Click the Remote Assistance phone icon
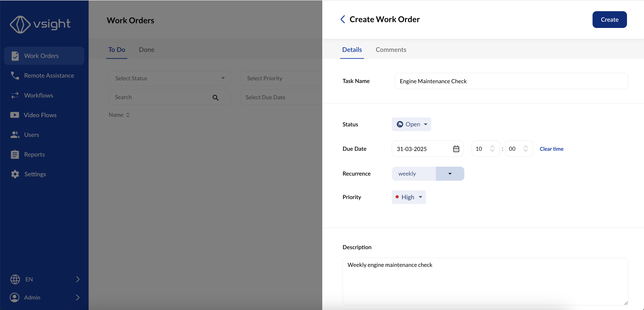 (15, 75)
